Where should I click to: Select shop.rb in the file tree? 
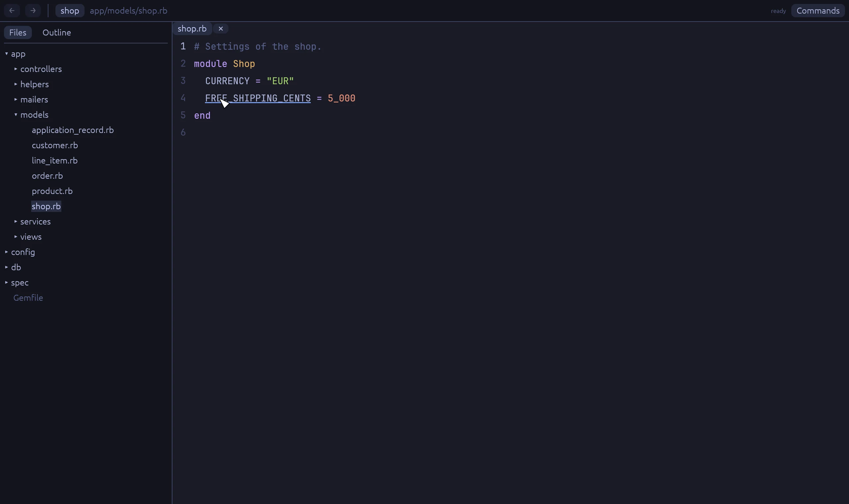[46, 206]
